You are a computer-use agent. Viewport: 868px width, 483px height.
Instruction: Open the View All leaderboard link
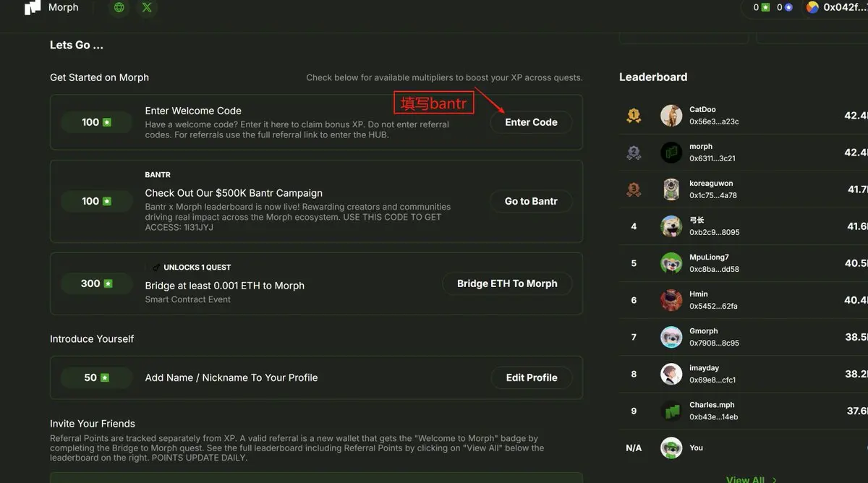pos(745,479)
